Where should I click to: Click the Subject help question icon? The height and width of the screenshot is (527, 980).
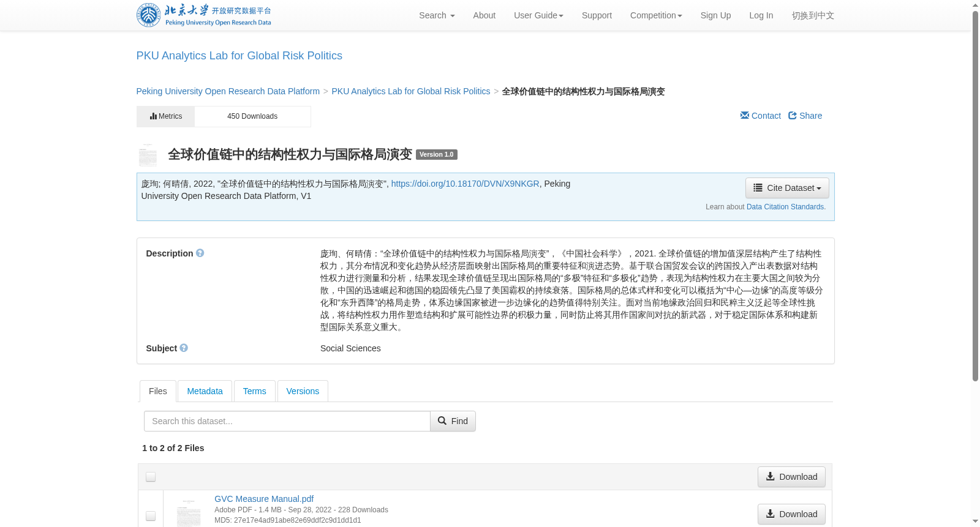[x=184, y=348]
